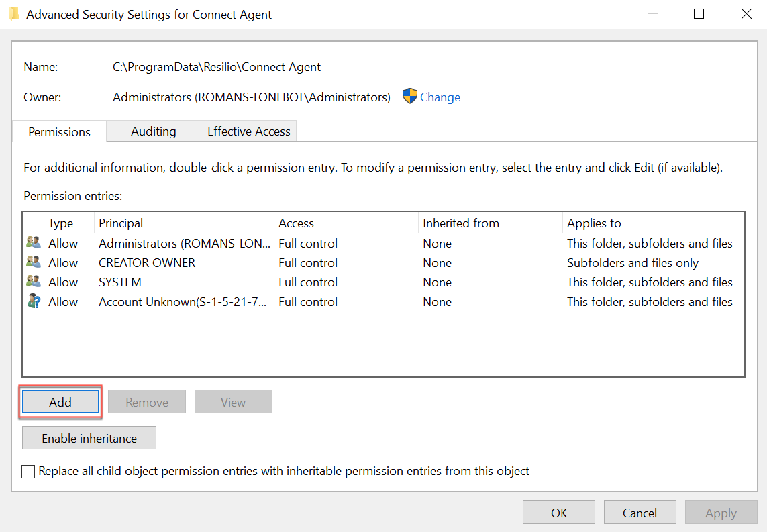This screenshot has height=532, width=767.
Task: Switch to the Auditing tab
Action: point(153,131)
